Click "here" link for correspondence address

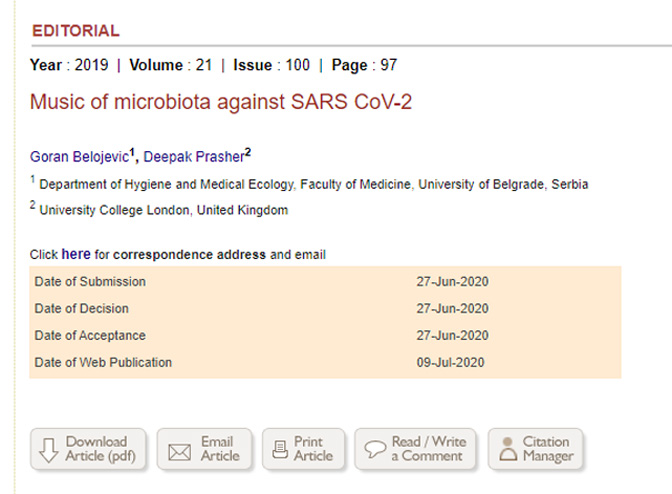[x=76, y=255]
